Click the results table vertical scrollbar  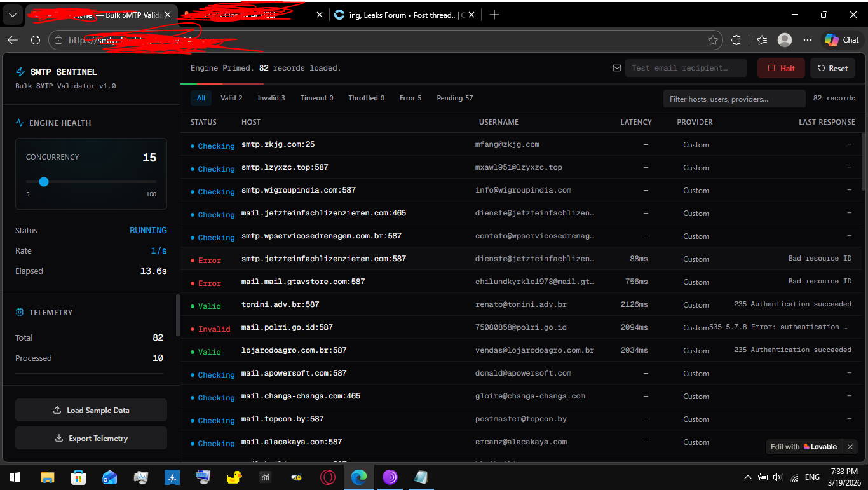865,161
